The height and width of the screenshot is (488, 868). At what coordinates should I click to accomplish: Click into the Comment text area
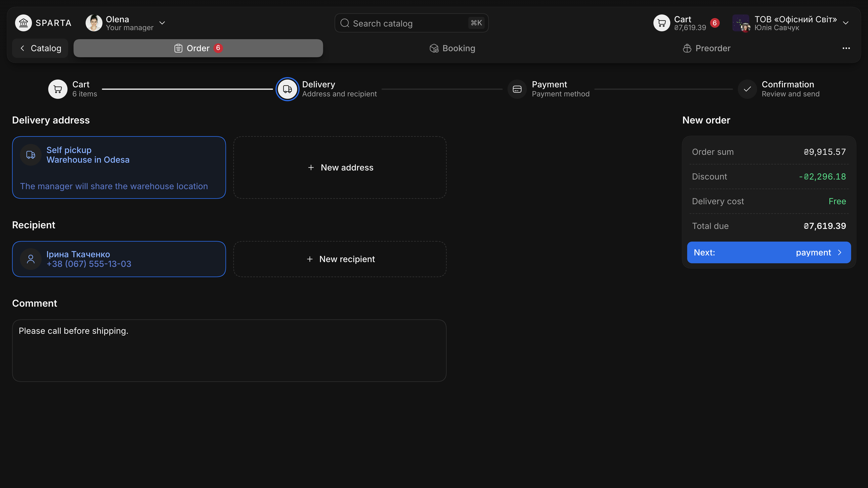pyautogui.click(x=229, y=351)
